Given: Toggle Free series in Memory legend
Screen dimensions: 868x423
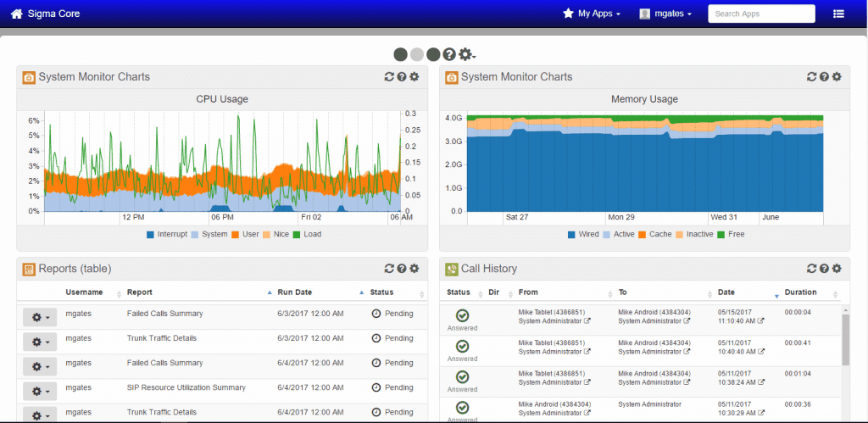Looking at the screenshot, I should point(732,234).
